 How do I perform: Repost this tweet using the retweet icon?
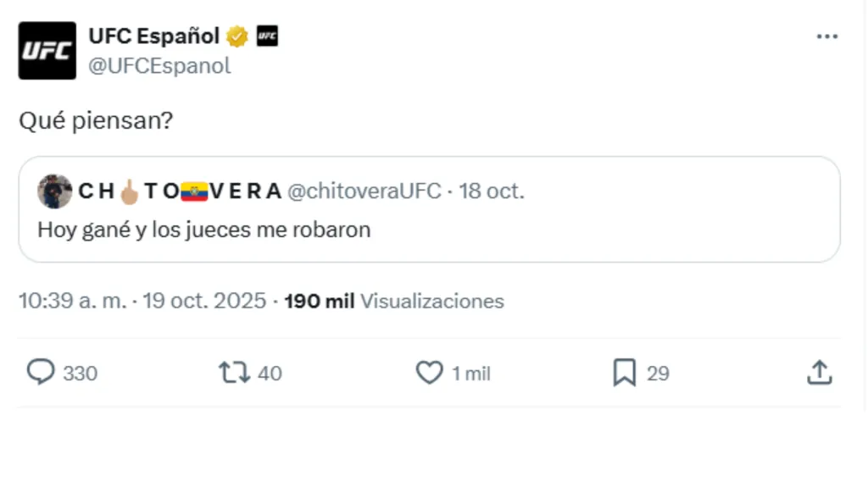click(235, 373)
